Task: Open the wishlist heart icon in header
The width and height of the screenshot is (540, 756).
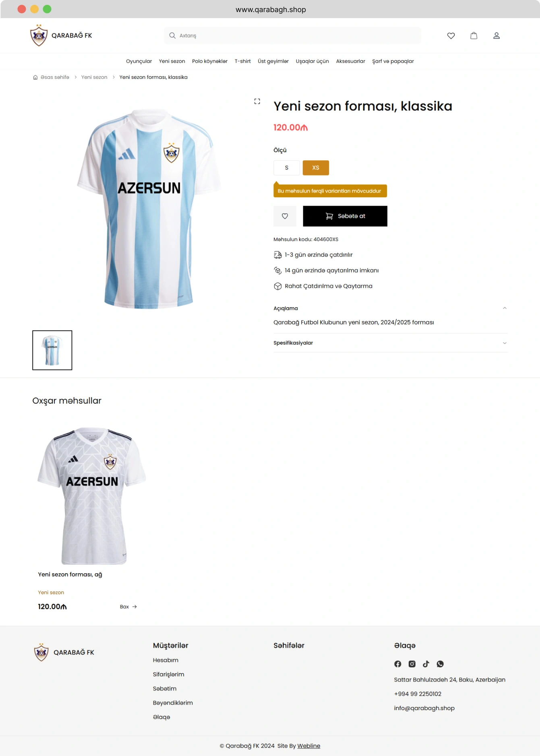Action: pos(451,35)
